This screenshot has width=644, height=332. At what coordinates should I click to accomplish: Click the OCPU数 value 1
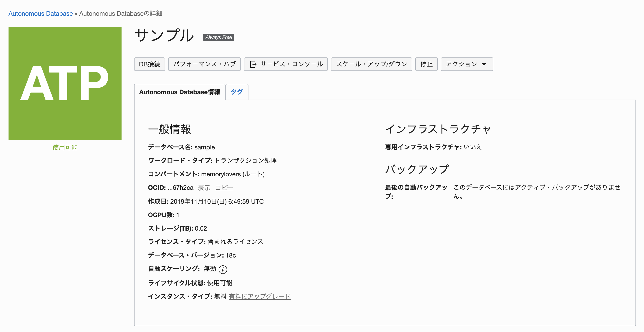[x=178, y=215]
